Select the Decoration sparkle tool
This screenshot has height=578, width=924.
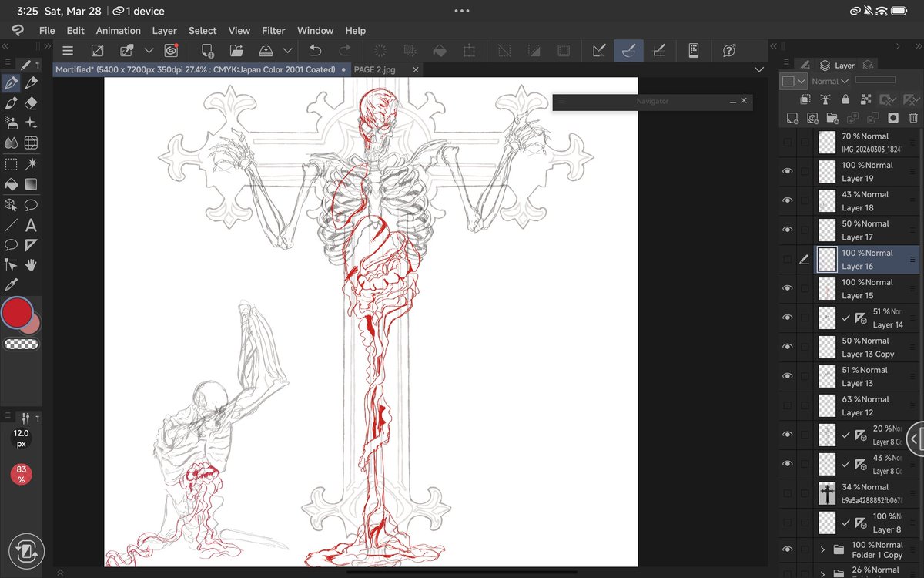point(31,123)
